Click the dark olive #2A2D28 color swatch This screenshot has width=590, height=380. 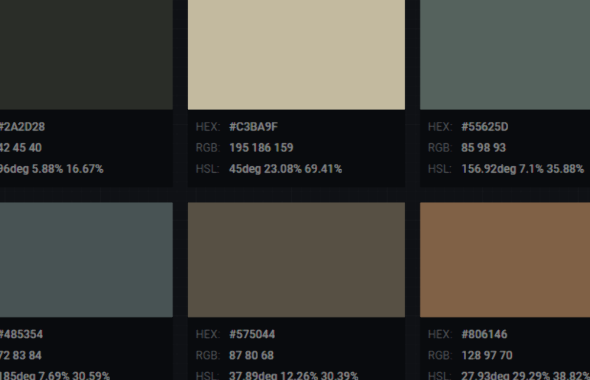pyautogui.click(x=86, y=55)
